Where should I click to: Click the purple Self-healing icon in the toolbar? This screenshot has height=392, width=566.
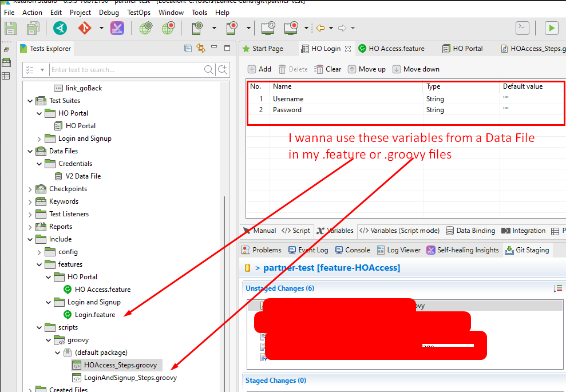pyautogui.click(x=116, y=27)
